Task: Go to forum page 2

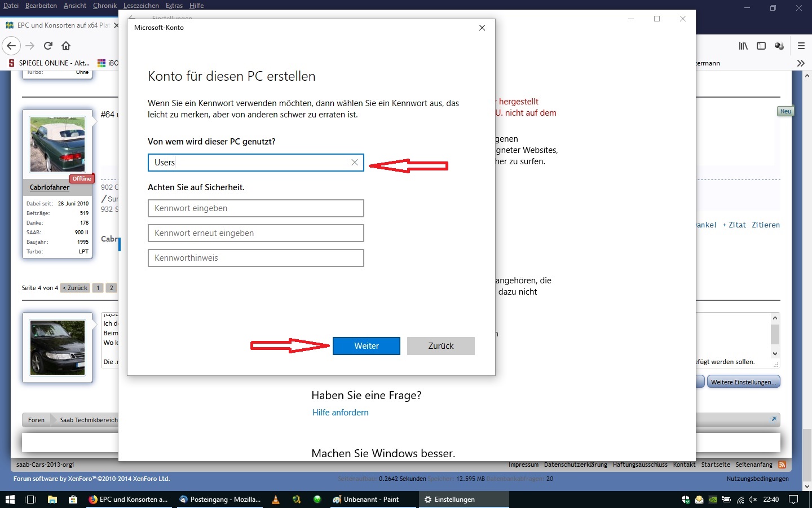Action: coord(112,288)
